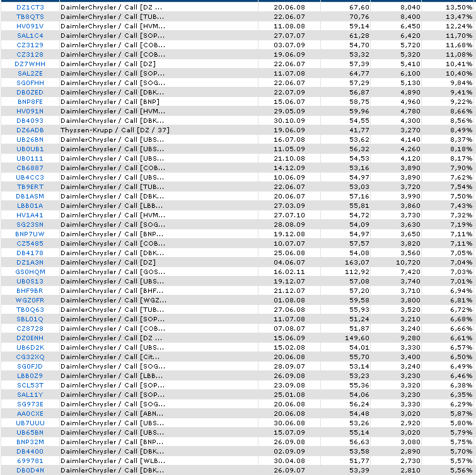Open the UB6D2K warrant link
This screenshot has height=475, width=476.
[x=30, y=347]
